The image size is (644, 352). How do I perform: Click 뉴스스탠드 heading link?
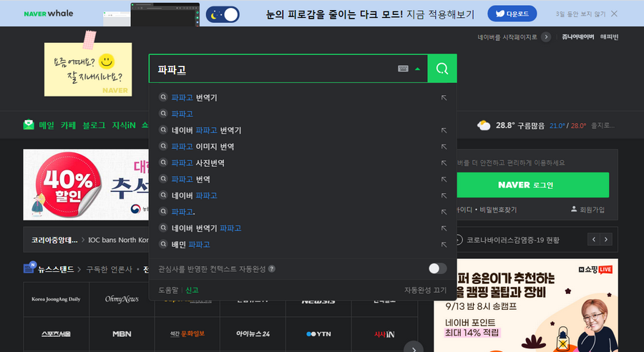(55, 270)
